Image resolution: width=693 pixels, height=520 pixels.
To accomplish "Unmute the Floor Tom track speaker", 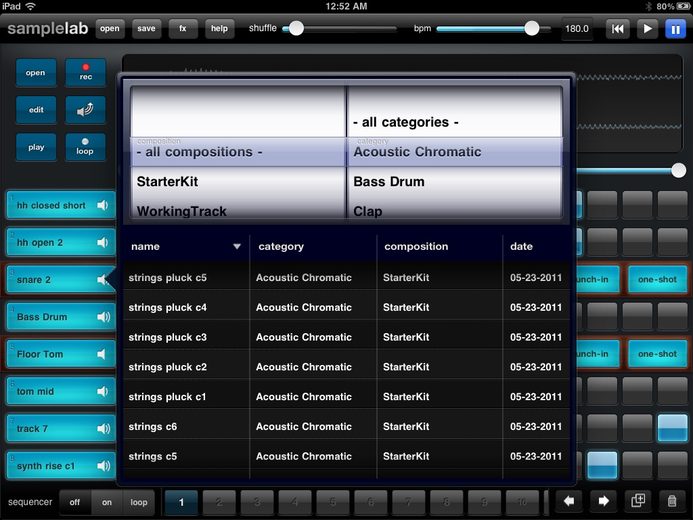I will pyautogui.click(x=102, y=354).
